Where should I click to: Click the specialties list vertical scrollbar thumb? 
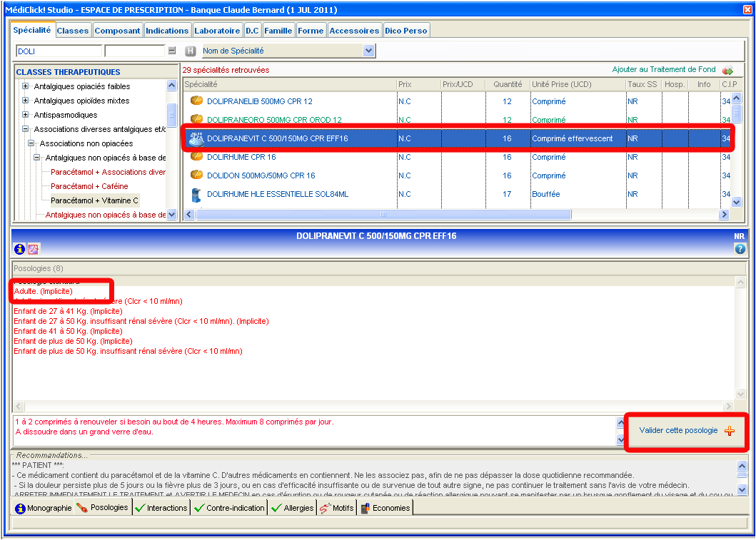tap(736, 114)
